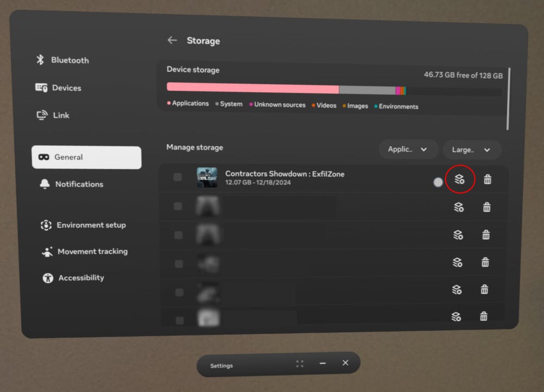Delete the second listed app via its trash icon

pos(487,207)
